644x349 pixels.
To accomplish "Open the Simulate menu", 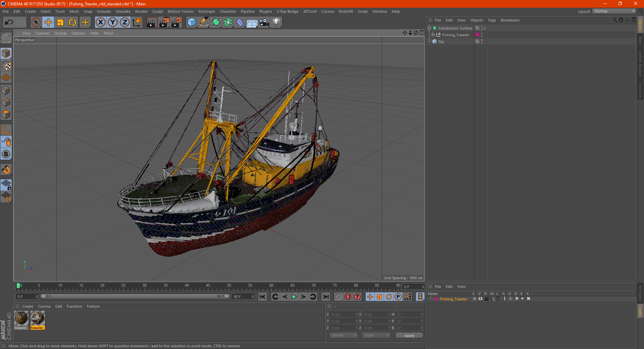I will pos(123,11).
